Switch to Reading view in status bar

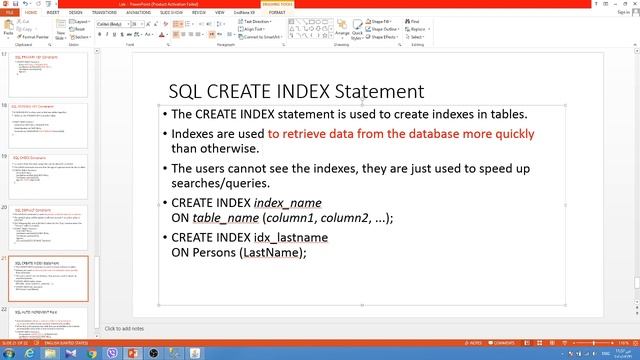coord(552,343)
